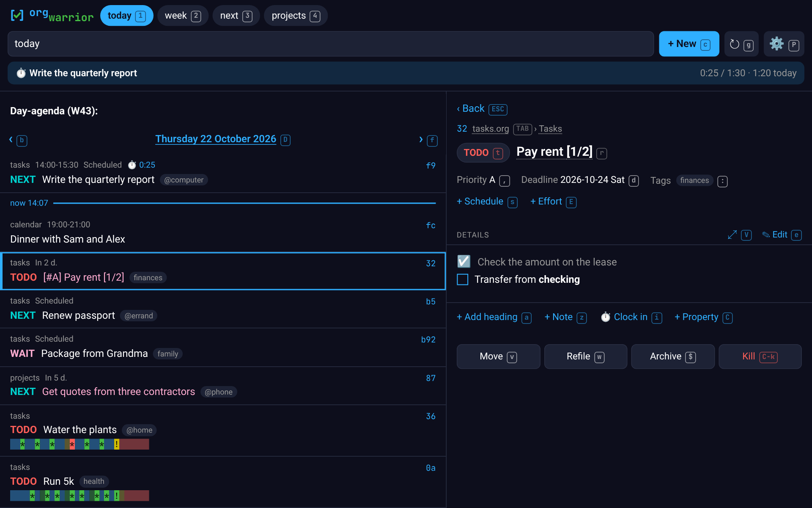Go to next day chevron
This screenshot has height=508, width=812.
pos(421,140)
